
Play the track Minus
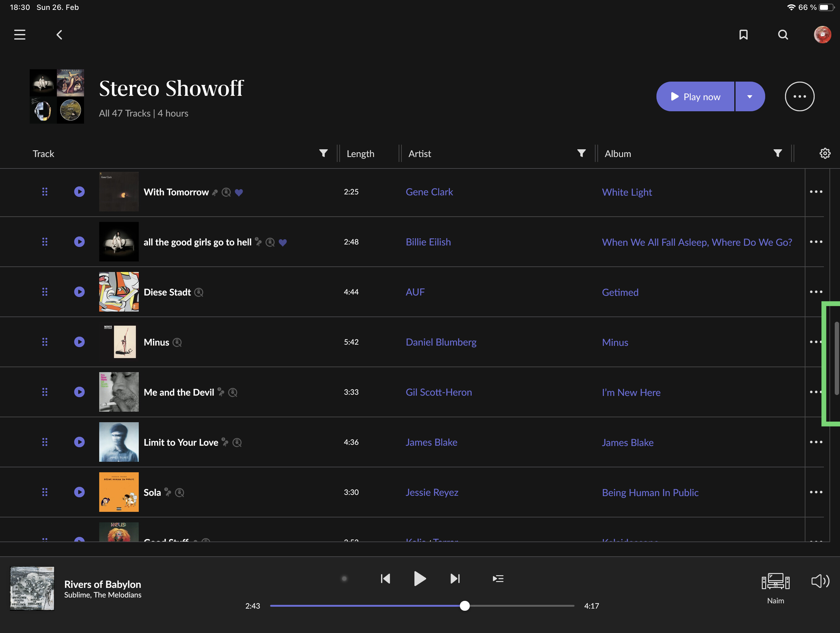click(79, 342)
